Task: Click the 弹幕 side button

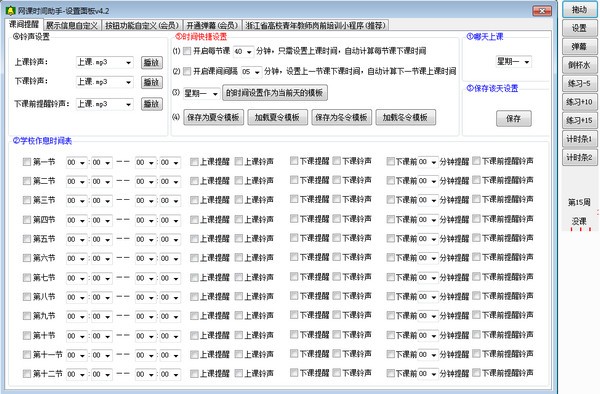Action: 579,47
